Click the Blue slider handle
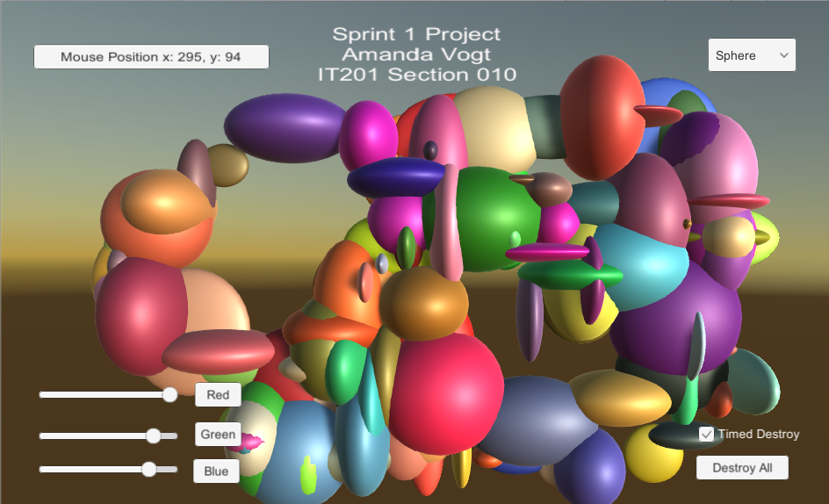This screenshot has height=504, width=829. (x=149, y=469)
